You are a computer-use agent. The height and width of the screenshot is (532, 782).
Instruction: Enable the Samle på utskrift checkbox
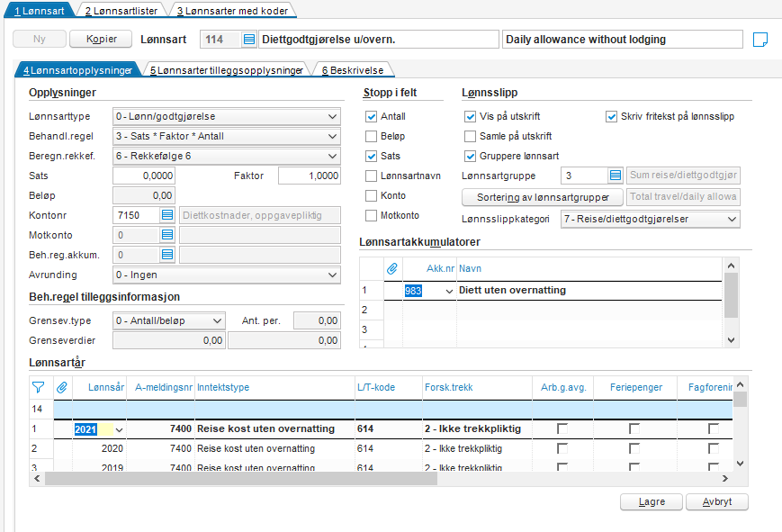(471, 136)
